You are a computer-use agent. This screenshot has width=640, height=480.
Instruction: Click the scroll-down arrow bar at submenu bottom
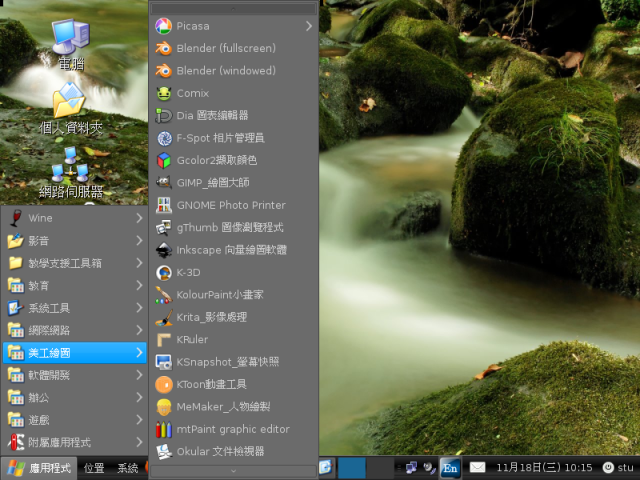[233, 471]
